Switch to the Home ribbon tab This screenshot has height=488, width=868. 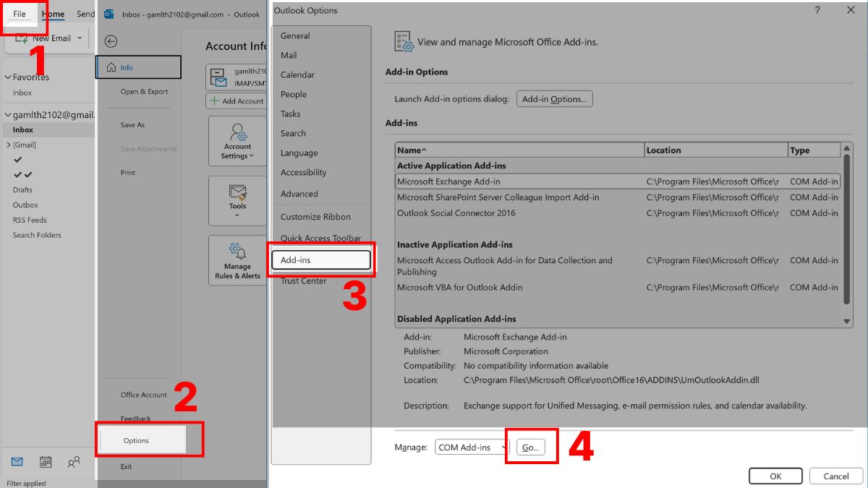coord(53,14)
